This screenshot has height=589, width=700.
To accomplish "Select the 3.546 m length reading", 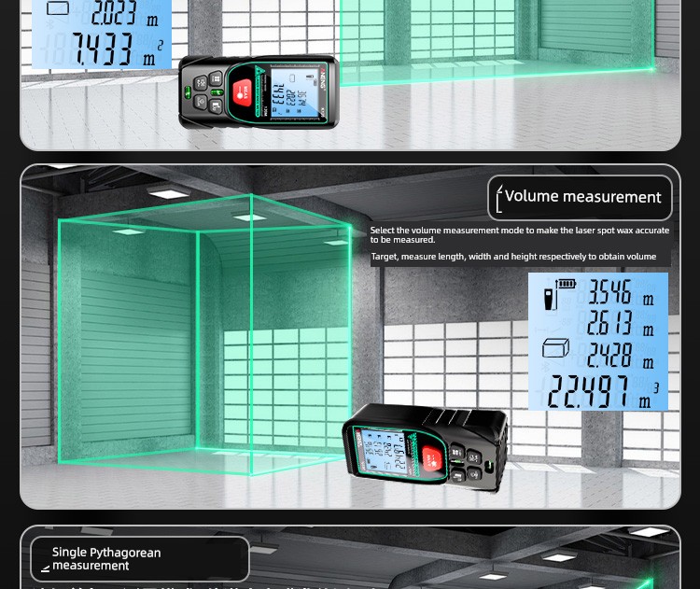I will coord(621,292).
